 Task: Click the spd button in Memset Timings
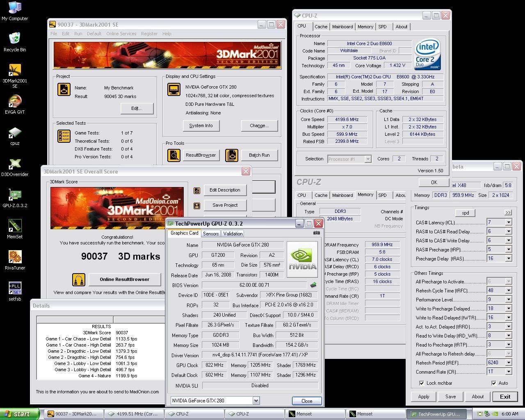pyautogui.click(x=466, y=213)
